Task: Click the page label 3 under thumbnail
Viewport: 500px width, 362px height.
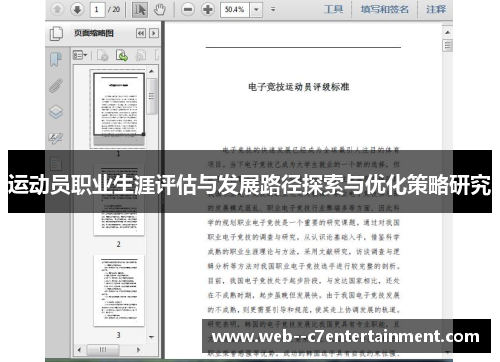Action: [118, 335]
